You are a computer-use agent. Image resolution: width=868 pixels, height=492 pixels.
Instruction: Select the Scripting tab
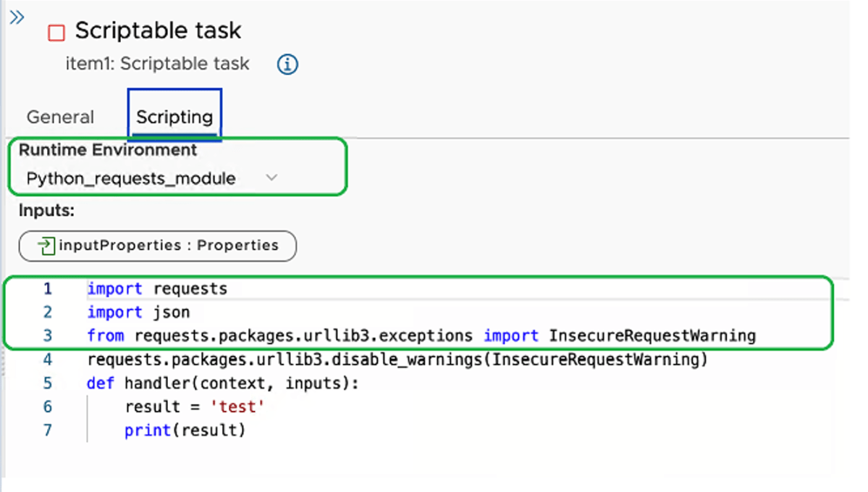pyautogui.click(x=174, y=116)
